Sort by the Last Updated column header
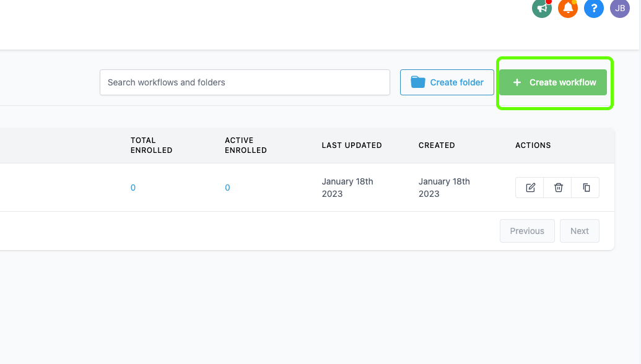The image size is (641, 364). pos(352,145)
